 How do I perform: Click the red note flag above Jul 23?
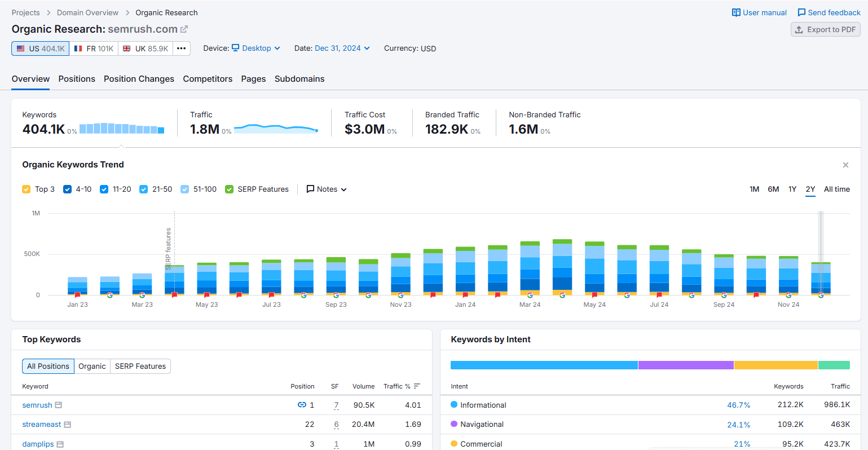point(271,295)
